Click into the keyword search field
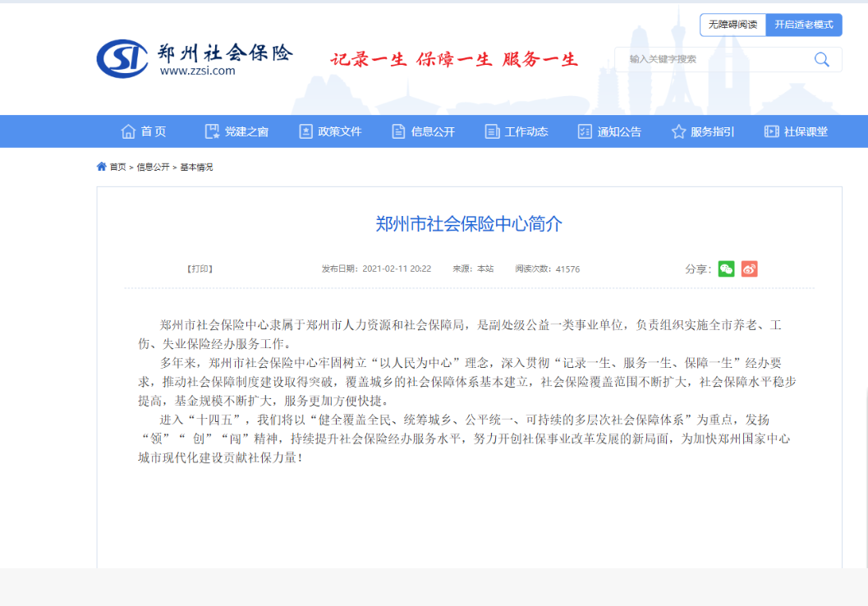The height and width of the screenshot is (606, 868). click(714, 59)
